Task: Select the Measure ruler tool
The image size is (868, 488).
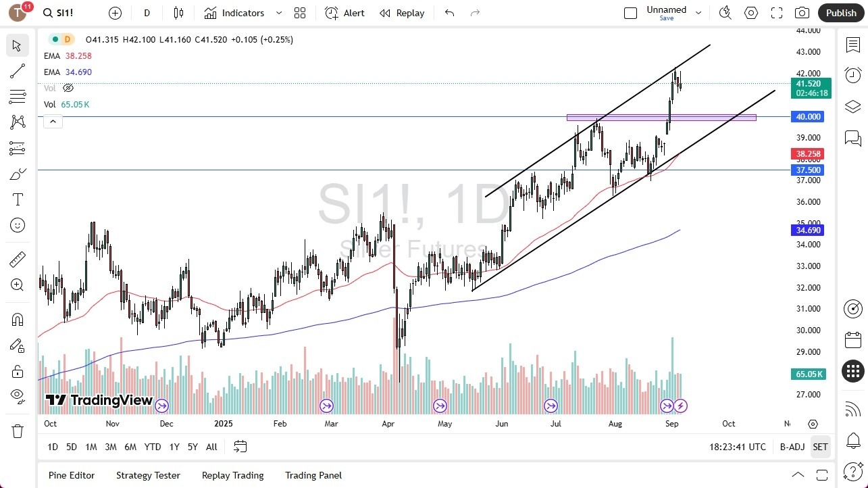Action: [x=17, y=259]
